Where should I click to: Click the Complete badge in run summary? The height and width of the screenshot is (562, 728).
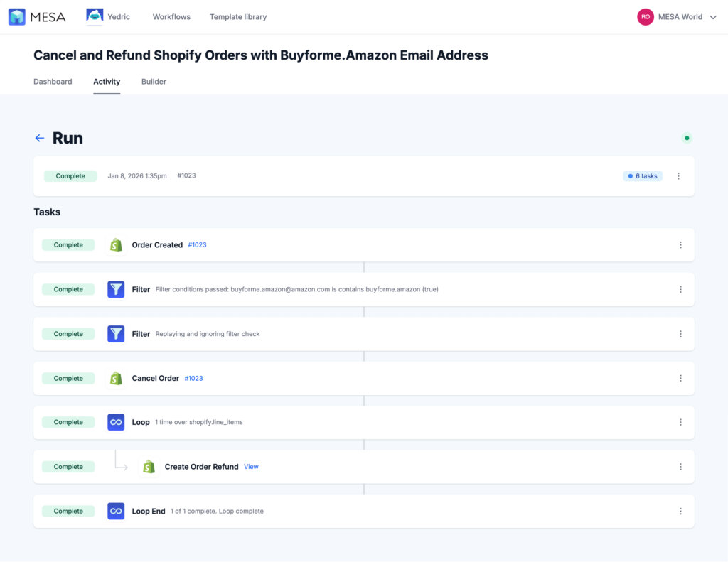pos(70,176)
